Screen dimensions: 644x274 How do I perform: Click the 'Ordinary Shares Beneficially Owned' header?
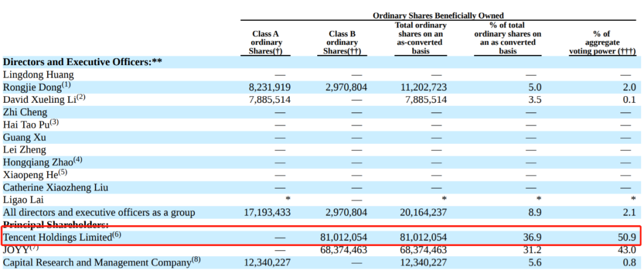tap(438, 16)
